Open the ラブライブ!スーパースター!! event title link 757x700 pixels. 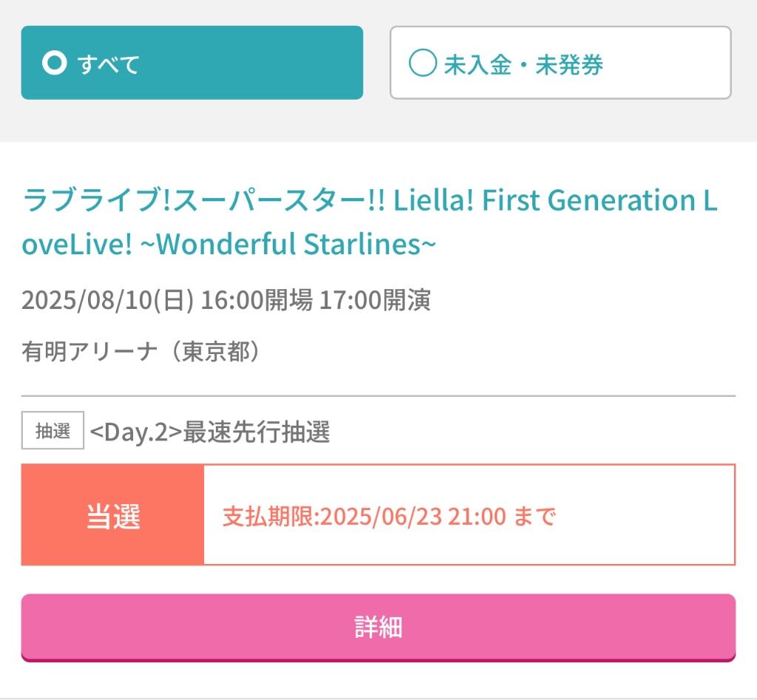click(x=370, y=222)
